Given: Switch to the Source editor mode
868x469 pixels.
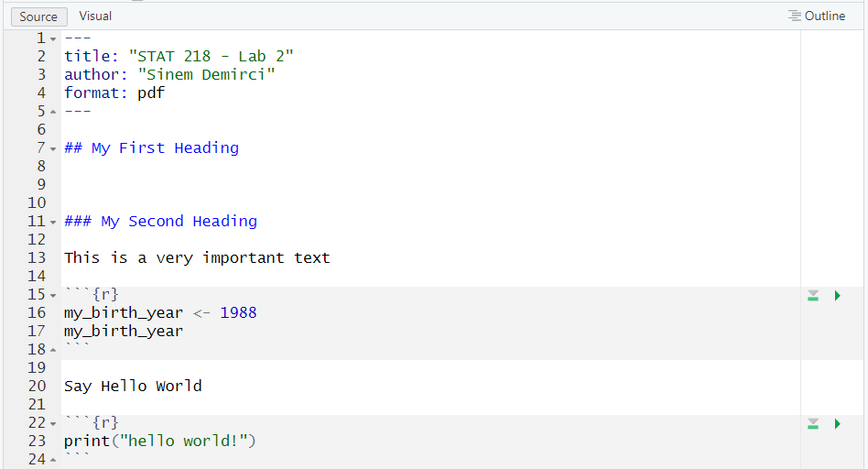Looking at the screenshot, I should pyautogui.click(x=38, y=16).
